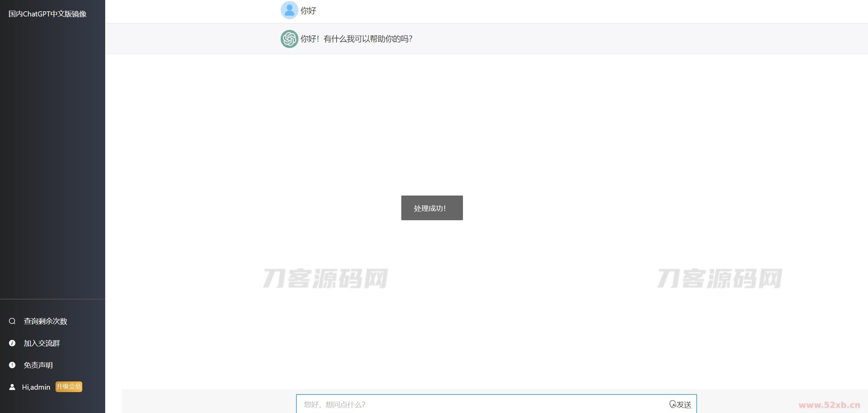This screenshot has height=413, width=868.
Task: Click the AI bubble icon left of 发送
Action: point(672,404)
